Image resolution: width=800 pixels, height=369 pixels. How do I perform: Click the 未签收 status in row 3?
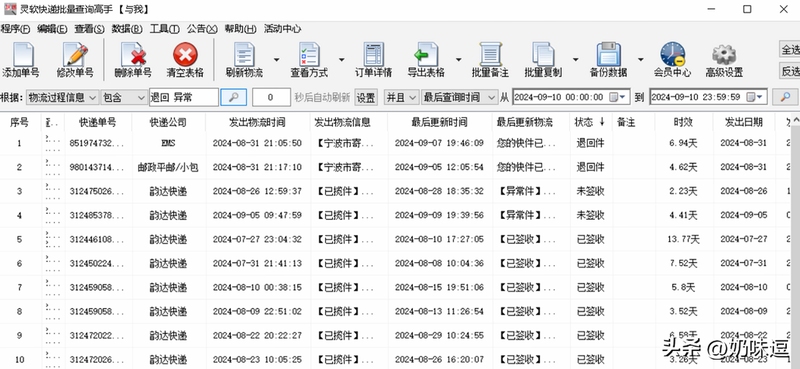[590, 191]
